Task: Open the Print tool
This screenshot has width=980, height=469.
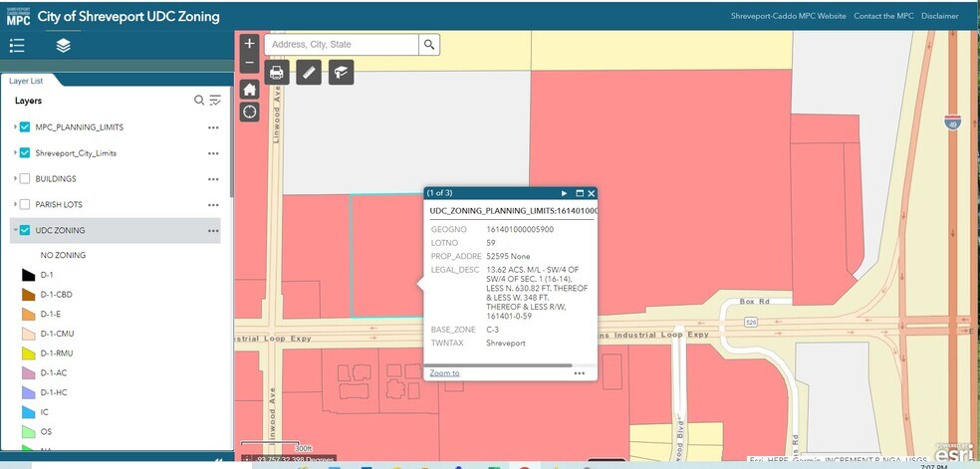Action: pos(277,73)
